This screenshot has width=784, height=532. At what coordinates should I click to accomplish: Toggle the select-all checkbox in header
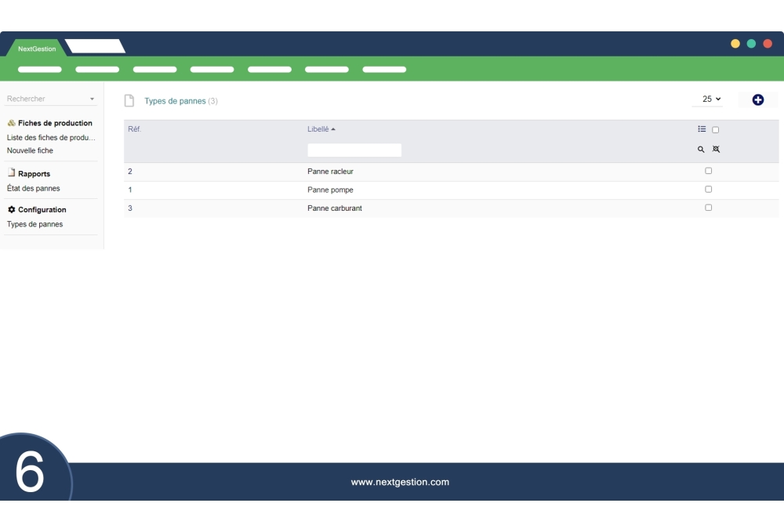[715, 130]
